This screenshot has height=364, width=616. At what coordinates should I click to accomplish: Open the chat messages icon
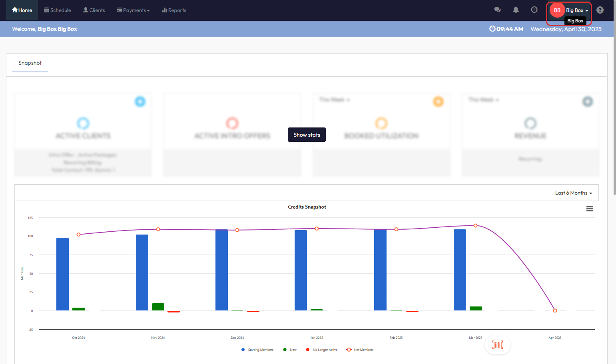tap(497, 10)
